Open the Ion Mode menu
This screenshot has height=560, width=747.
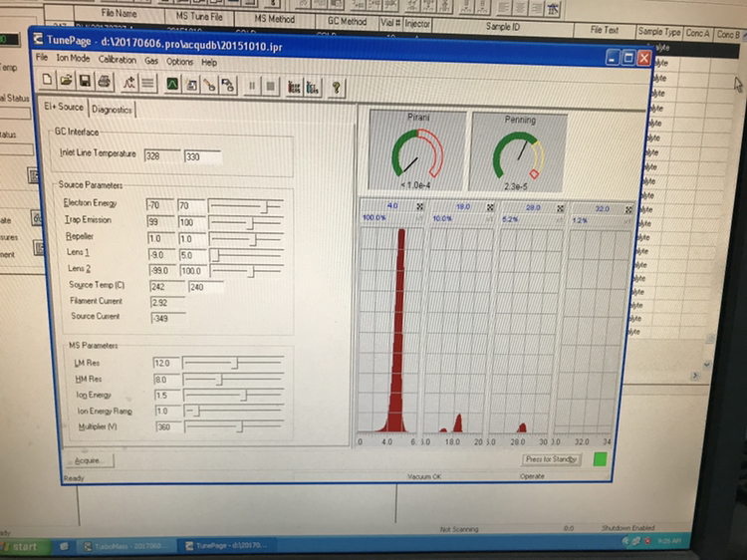coord(73,58)
